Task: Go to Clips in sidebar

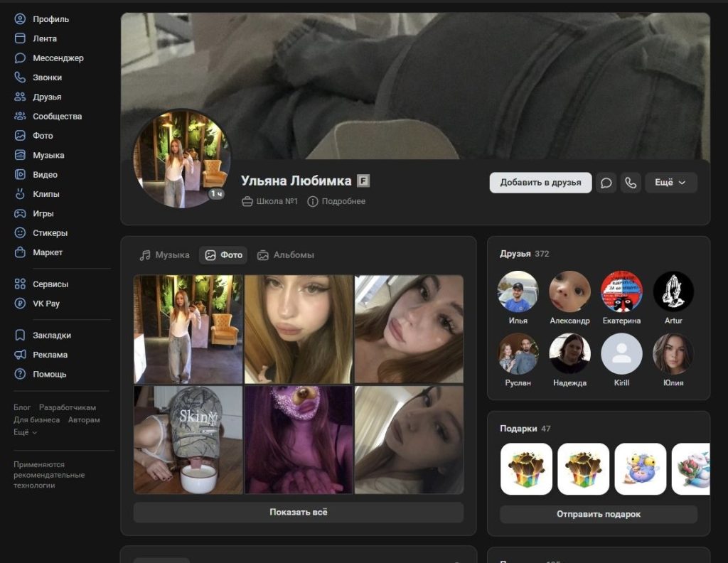Action: 45,194
